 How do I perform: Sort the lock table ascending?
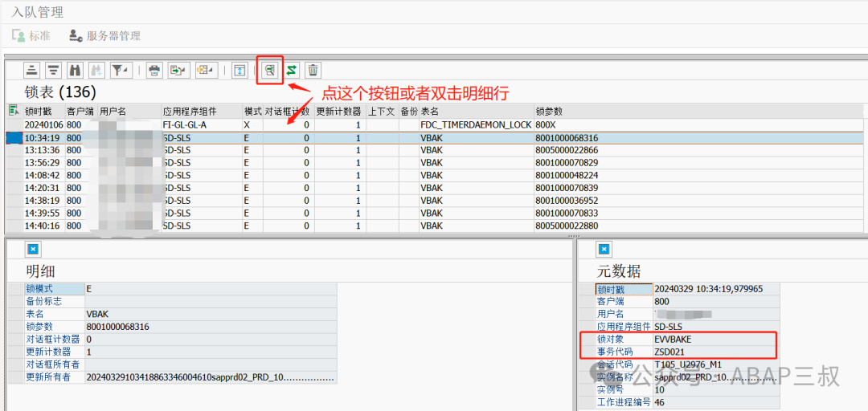tap(33, 71)
